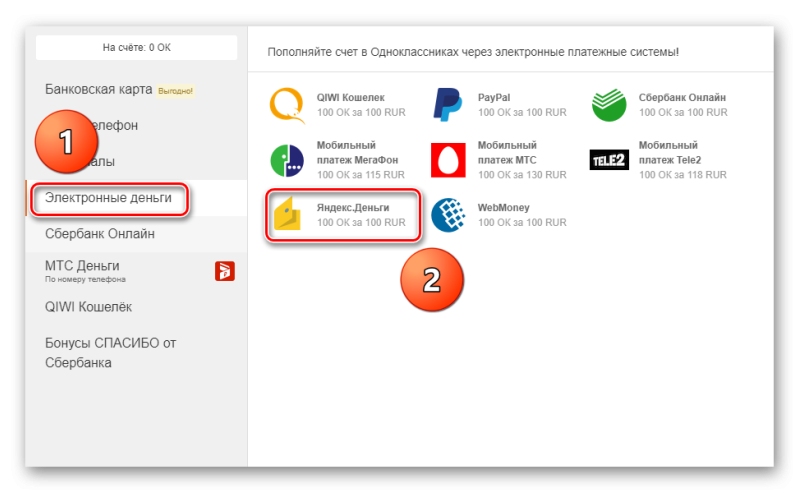
Task: Click '100 ОК за 100 RUR' under Сбербанк Онлайн
Action: click(x=683, y=112)
